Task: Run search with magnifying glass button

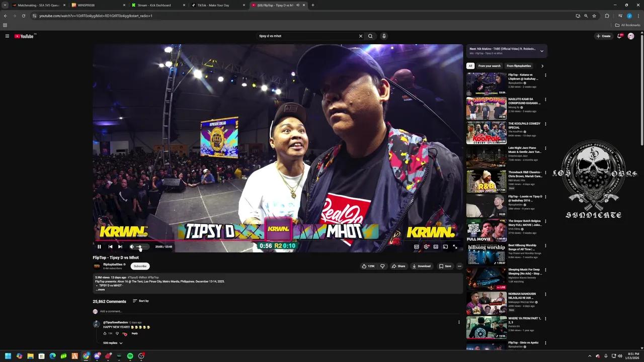Action: point(370,36)
